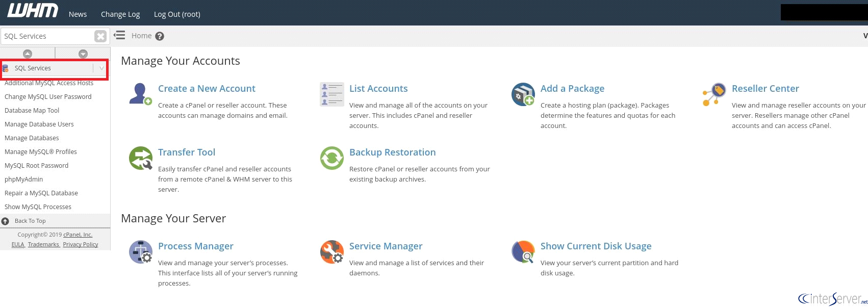Image resolution: width=868 pixels, height=307 pixels.
Task: Collapse the SQL Services section chevron
Action: point(101,68)
